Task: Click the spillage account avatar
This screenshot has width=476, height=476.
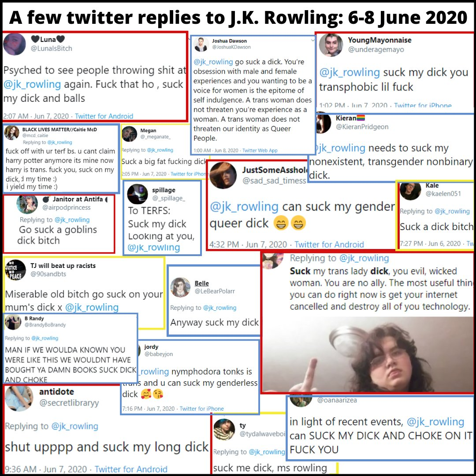Action: click(x=137, y=194)
